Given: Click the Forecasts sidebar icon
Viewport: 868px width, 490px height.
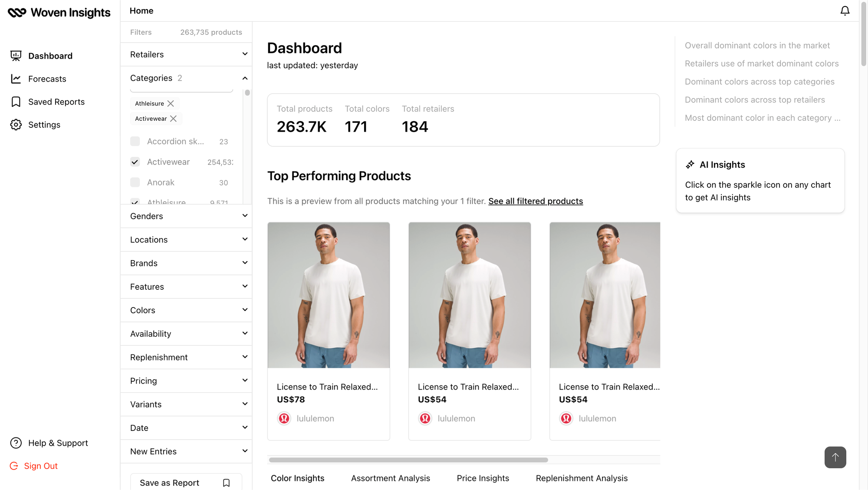Looking at the screenshot, I should (16, 79).
